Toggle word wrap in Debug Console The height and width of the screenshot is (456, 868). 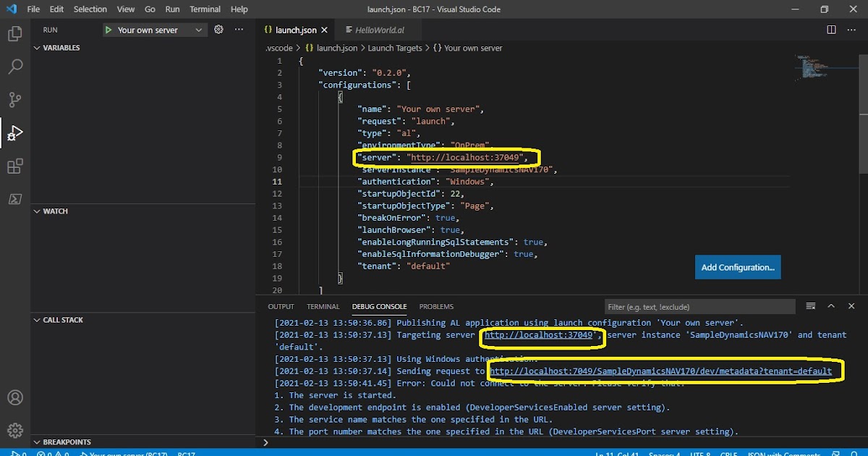coord(811,306)
